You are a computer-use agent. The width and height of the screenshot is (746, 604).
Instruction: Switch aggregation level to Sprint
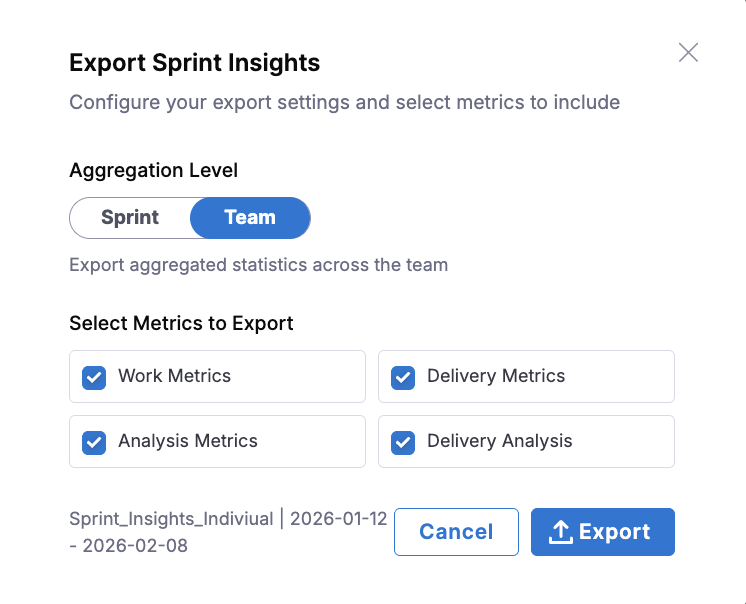(130, 218)
